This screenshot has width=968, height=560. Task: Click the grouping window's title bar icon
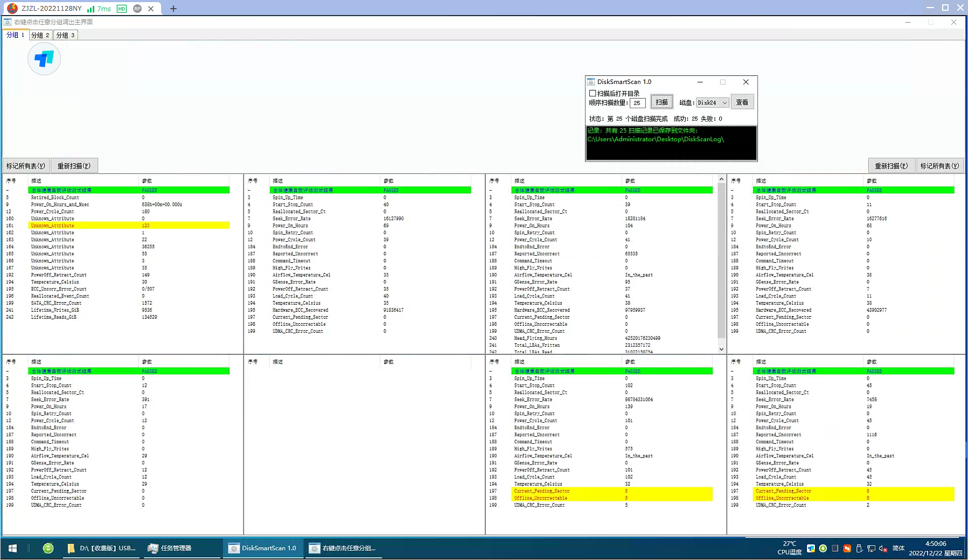pyautogui.click(x=8, y=22)
